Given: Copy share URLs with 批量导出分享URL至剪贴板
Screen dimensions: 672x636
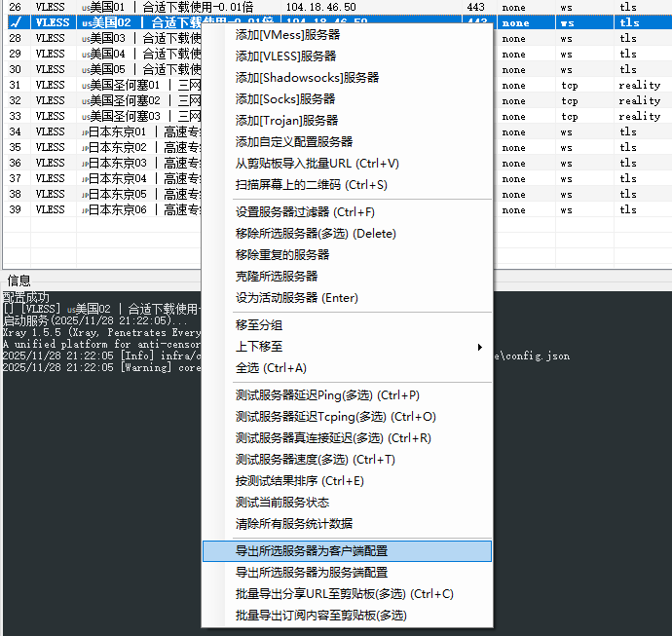Looking at the screenshot, I should [x=345, y=593].
